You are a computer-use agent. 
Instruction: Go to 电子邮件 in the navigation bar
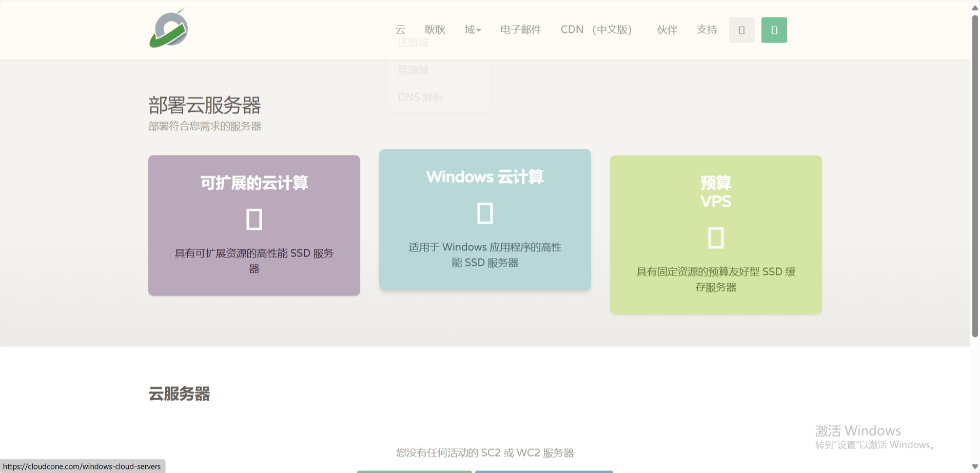[520, 30]
